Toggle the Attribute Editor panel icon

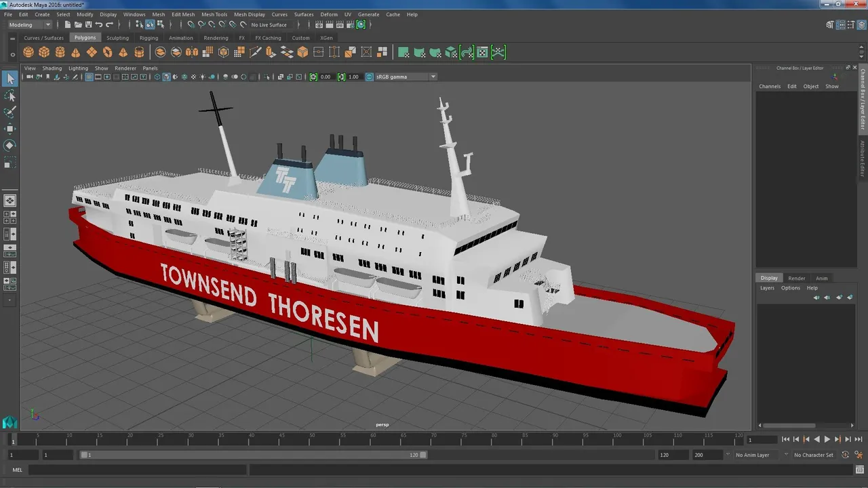tap(841, 24)
